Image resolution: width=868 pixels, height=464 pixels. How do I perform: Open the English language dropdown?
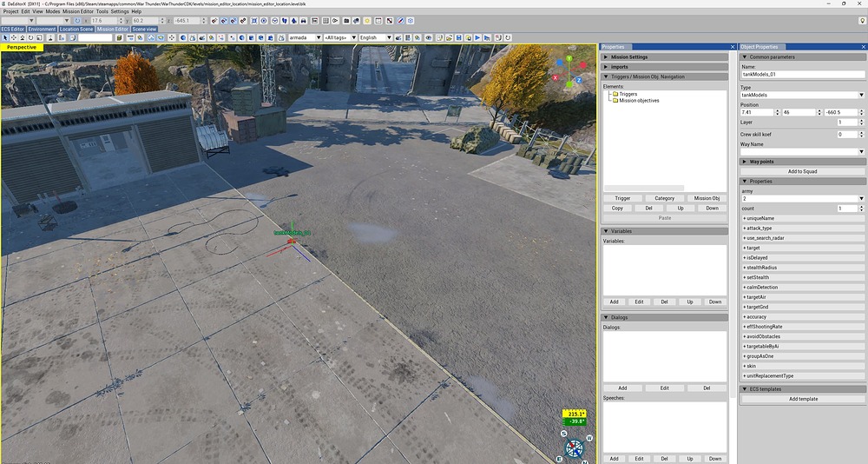375,37
